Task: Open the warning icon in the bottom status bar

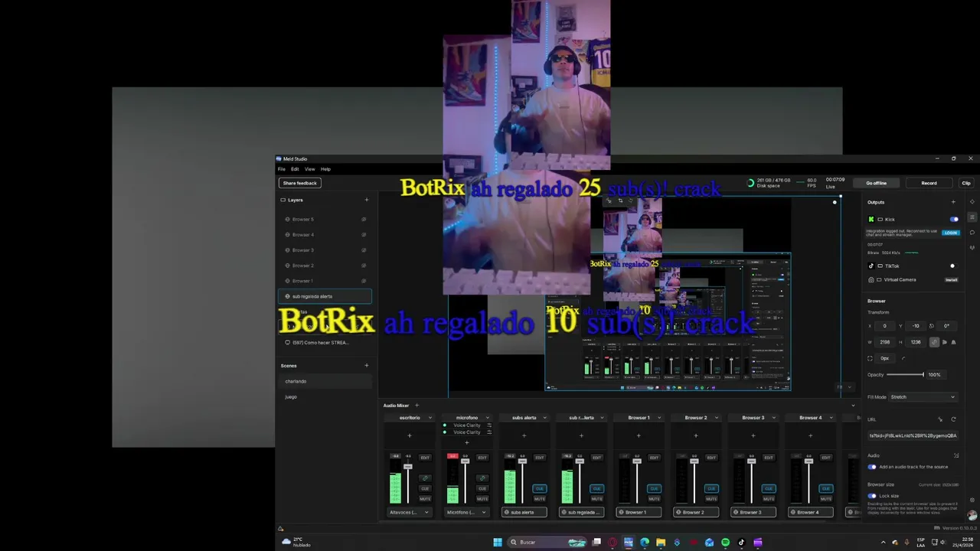Action: pos(280,528)
